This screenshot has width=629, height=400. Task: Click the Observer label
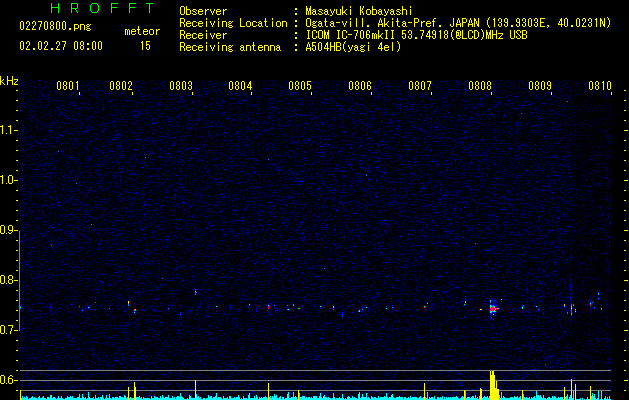click(203, 11)
